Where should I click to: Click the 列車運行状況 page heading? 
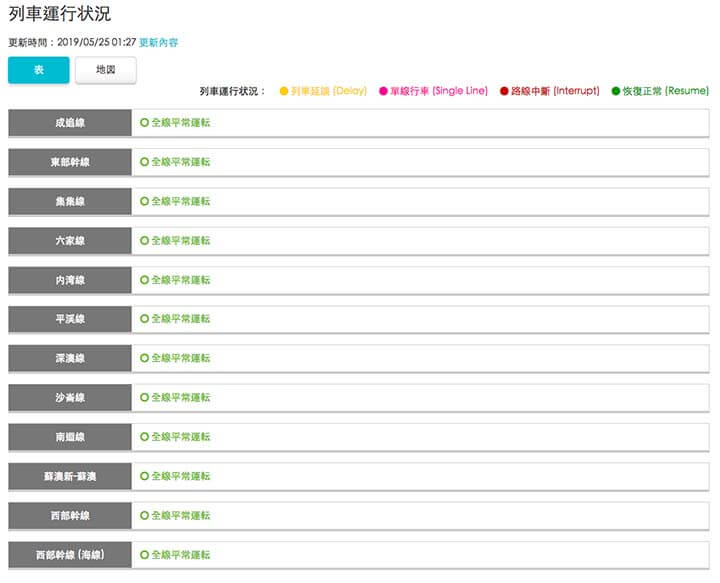pyautogui.click(x=60, y=14)
